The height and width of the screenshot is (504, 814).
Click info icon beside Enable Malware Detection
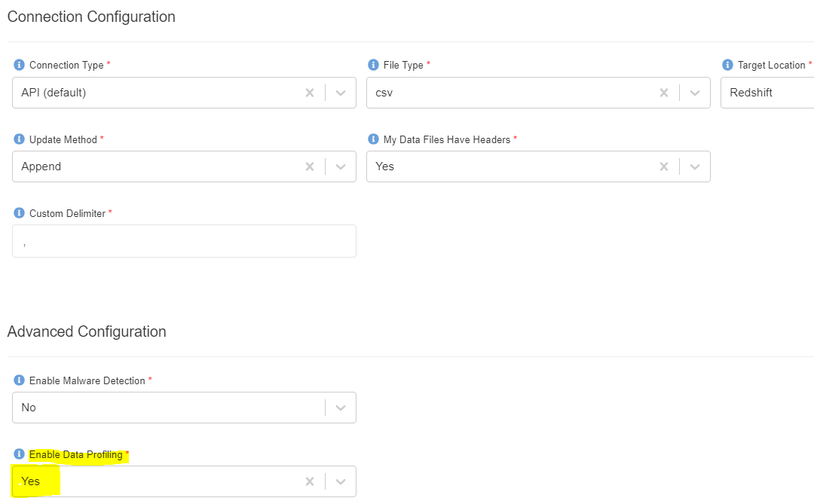pos(19,380)
